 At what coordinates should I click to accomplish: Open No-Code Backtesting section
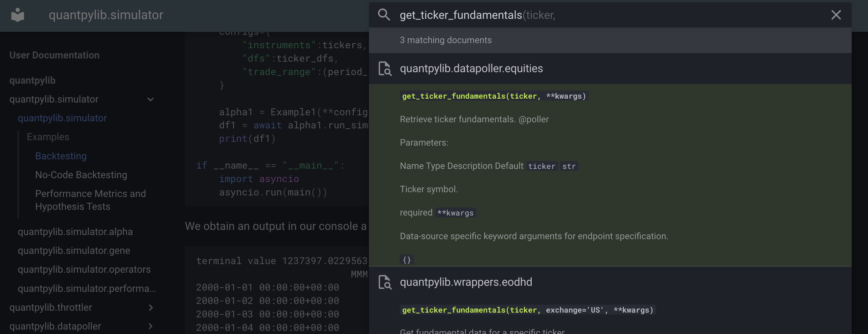tap(81, 175)
